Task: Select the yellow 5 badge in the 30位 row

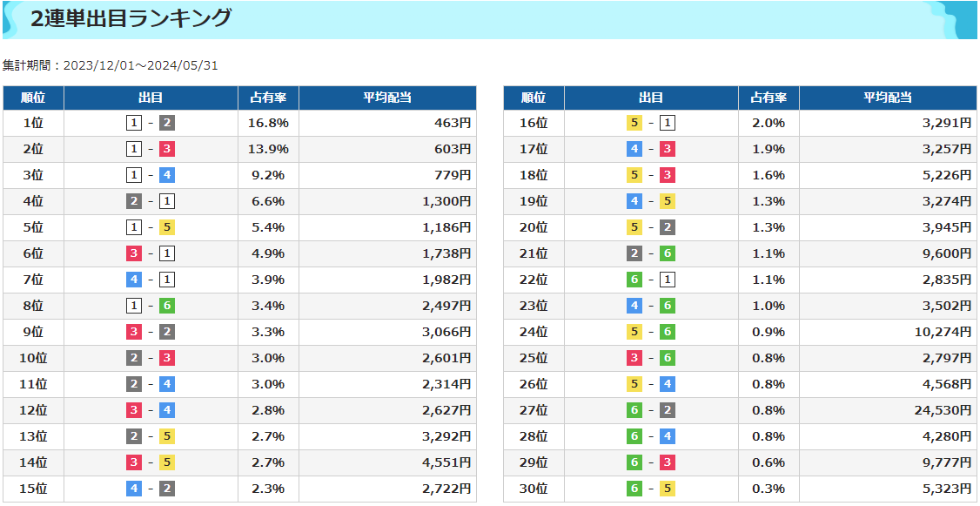Action: tap(668, 489)
